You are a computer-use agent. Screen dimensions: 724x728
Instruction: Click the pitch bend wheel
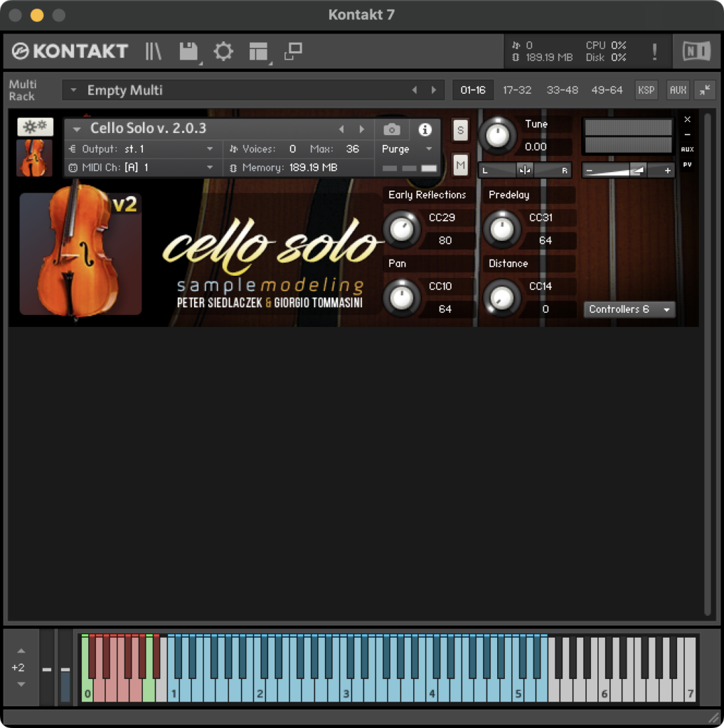point(47,668)
